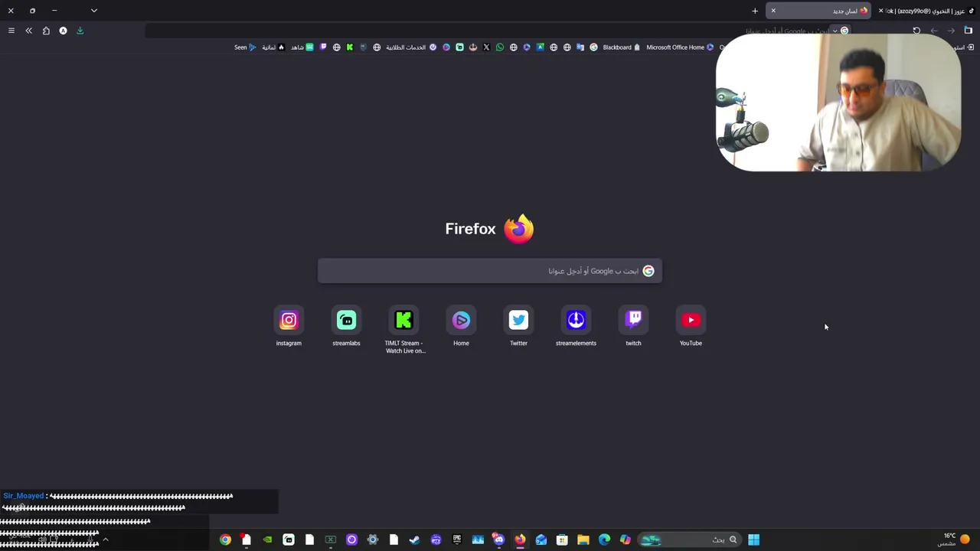Open Settings gear from the taskbar

pos(373,540)
